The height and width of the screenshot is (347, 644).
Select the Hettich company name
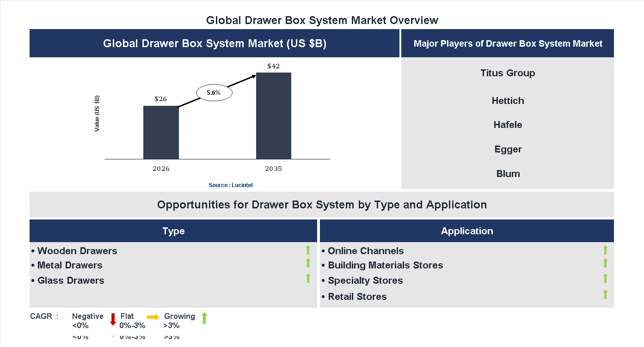click(x=508, y=101)
